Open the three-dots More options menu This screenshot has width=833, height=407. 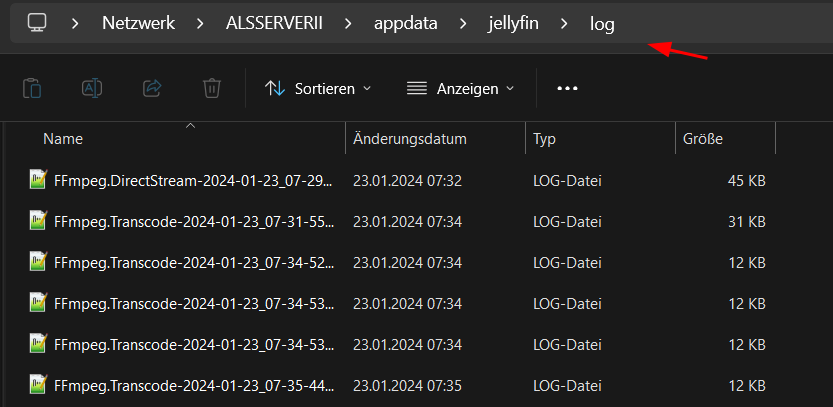[x=567, y=88]
